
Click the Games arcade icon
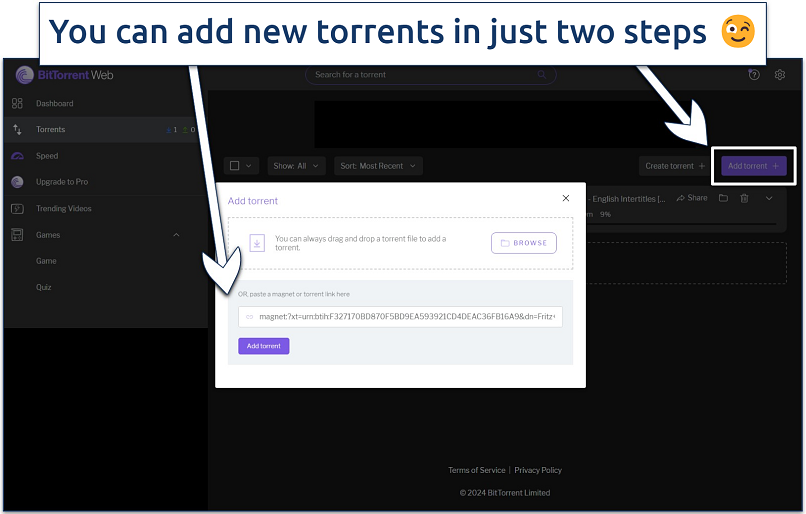coord(17,235)
